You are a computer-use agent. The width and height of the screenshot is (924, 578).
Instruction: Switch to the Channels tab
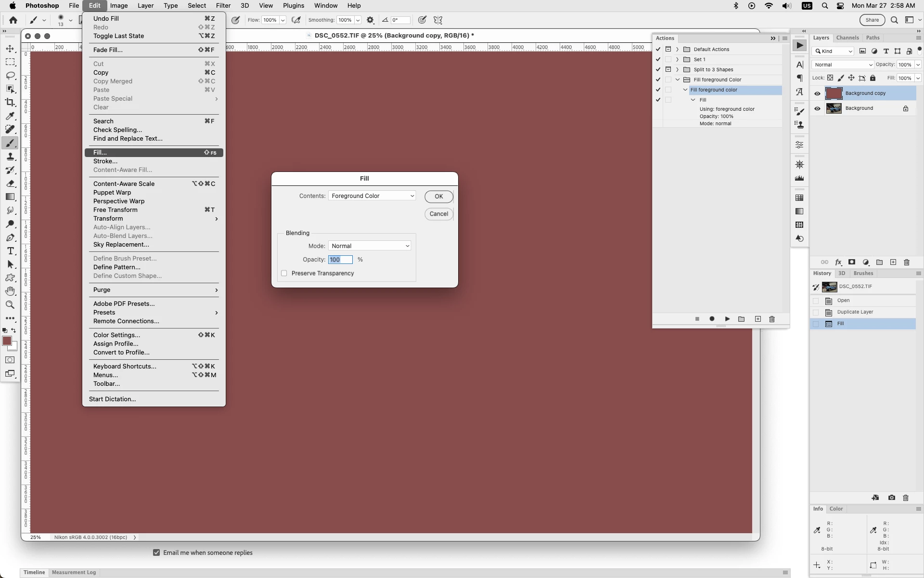coord(847,38)
